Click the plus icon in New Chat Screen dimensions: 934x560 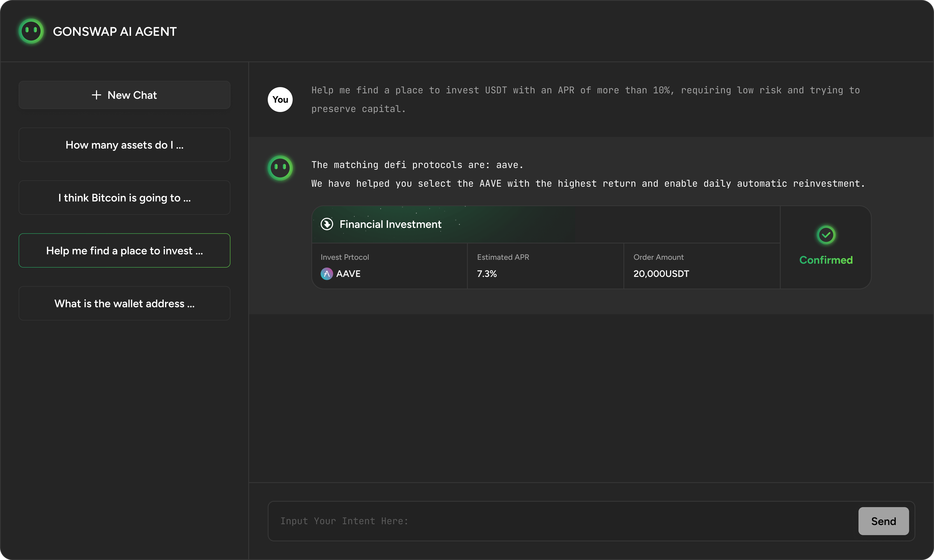tap(96, 95)
